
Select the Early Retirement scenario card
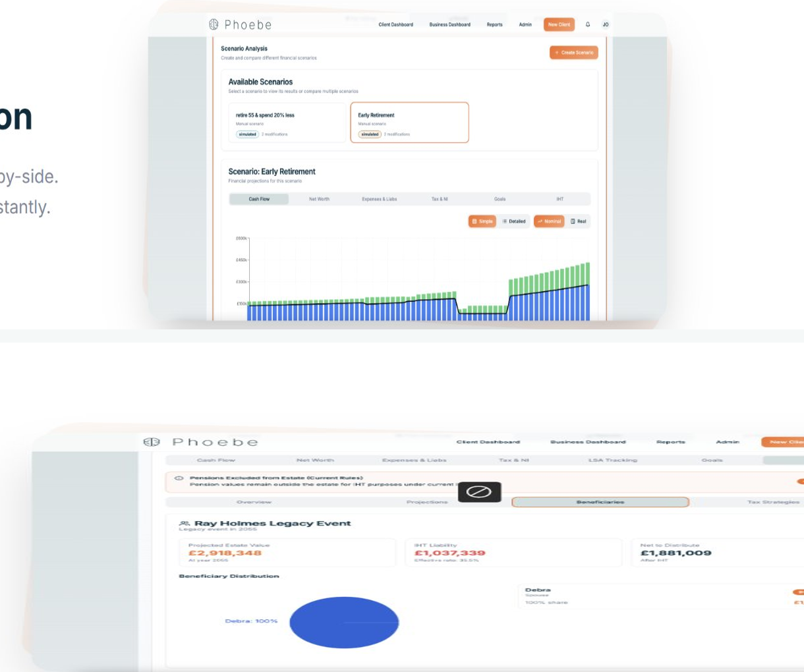tap(409, 123)
